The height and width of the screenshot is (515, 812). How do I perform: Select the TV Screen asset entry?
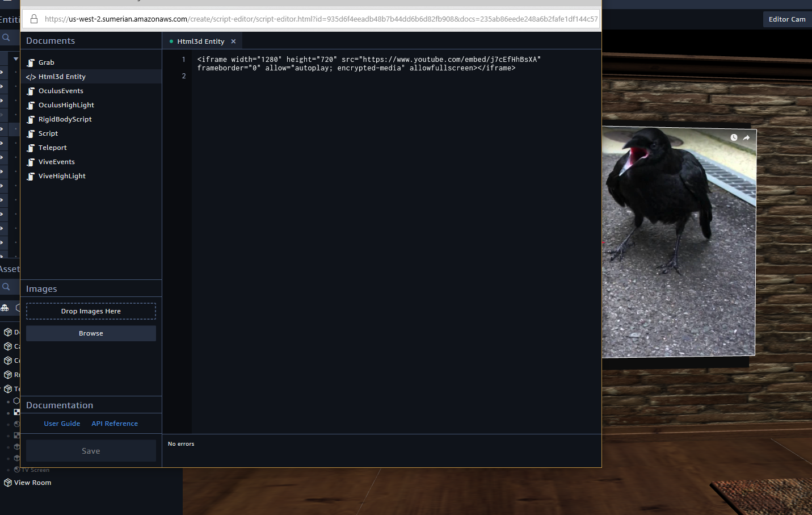(35, 470)
